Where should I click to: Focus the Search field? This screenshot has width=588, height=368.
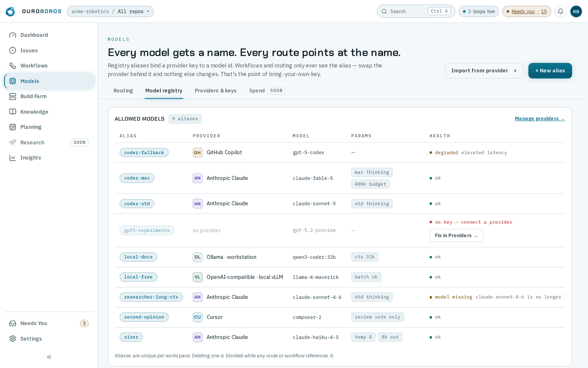(416, 11)
